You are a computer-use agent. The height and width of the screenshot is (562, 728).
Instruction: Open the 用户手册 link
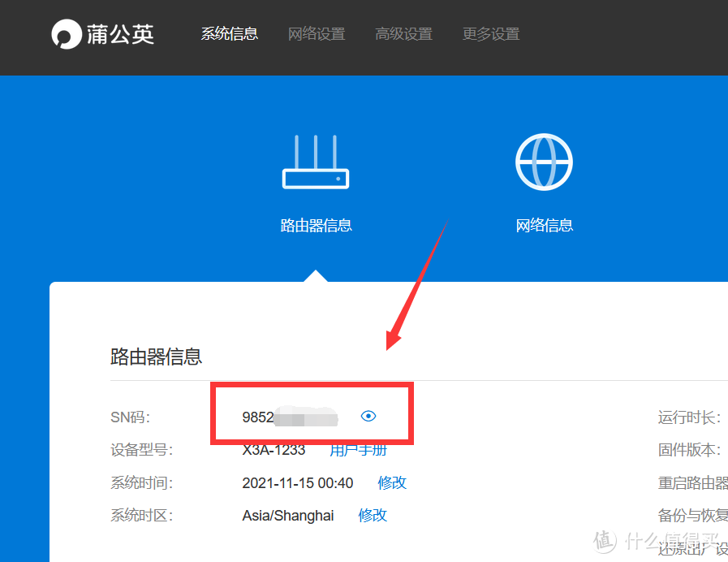click(359, 449)
